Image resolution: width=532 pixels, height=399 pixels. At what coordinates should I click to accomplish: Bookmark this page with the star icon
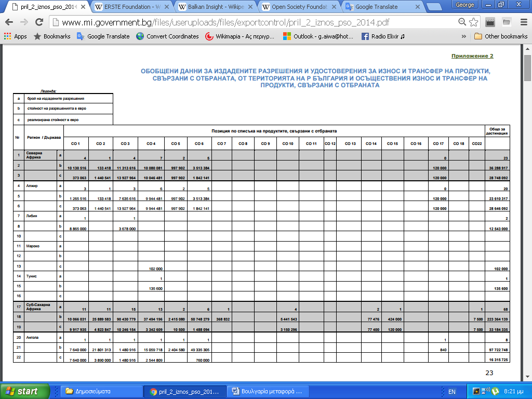[x=473, y=22]
